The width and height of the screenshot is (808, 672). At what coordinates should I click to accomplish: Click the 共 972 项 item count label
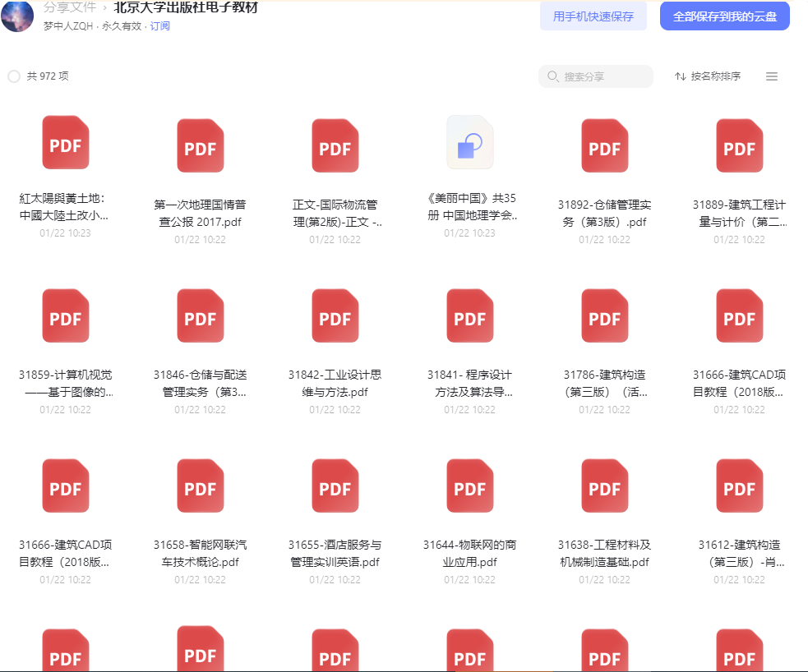coord(48,76)
